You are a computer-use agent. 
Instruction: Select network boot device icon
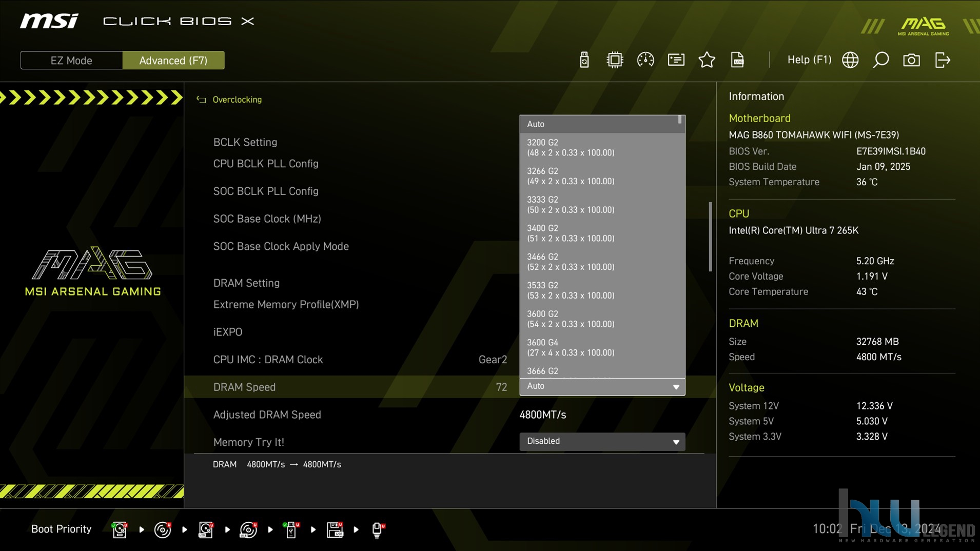378,530
